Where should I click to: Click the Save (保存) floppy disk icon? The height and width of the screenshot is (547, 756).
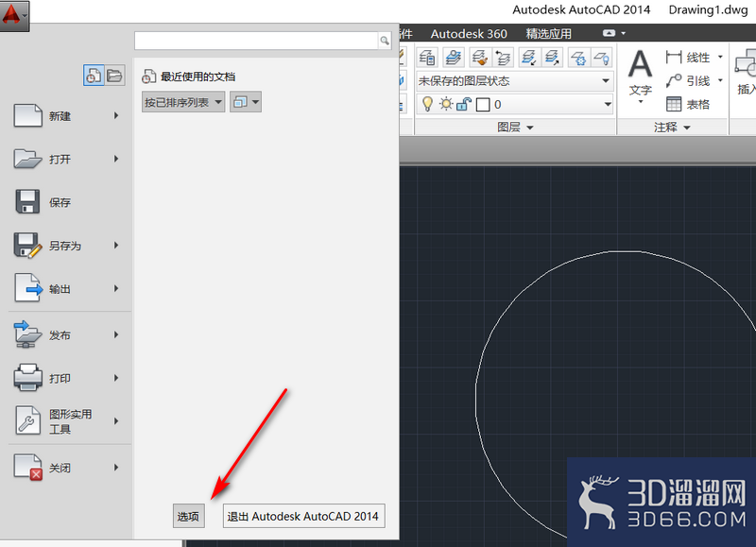[x=28, y=201]
